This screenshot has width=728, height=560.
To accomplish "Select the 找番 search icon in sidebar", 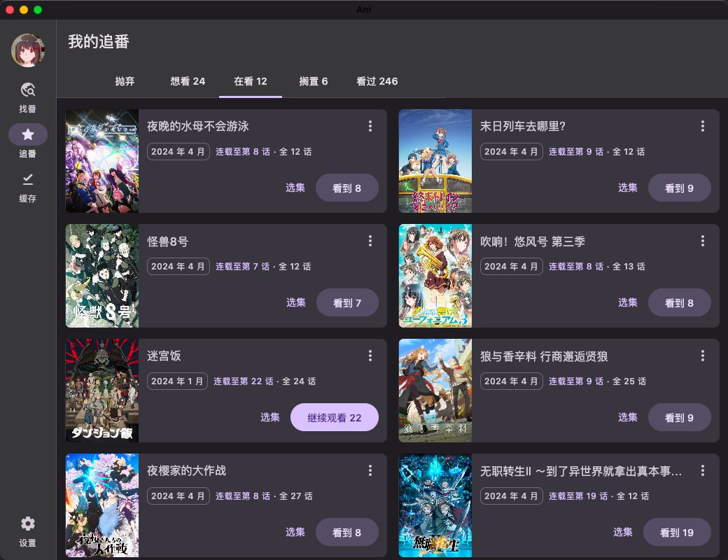I will [27, 91].
